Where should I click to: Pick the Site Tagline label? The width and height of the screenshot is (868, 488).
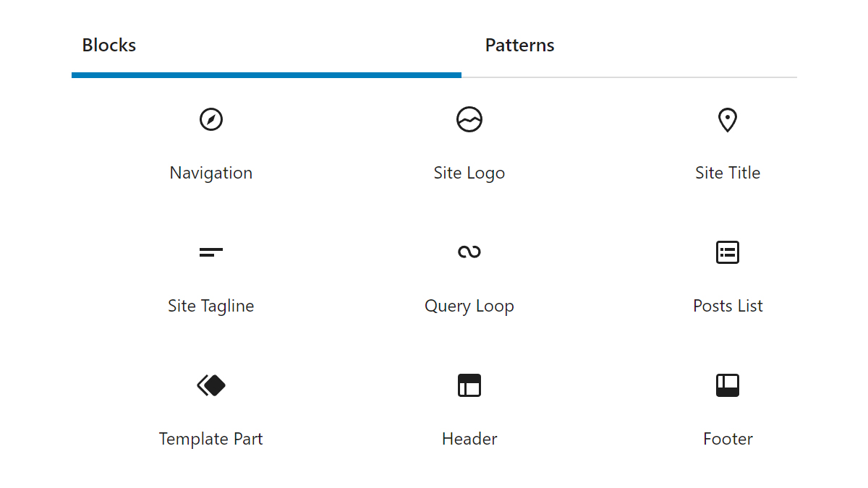[x=211, y=306]
